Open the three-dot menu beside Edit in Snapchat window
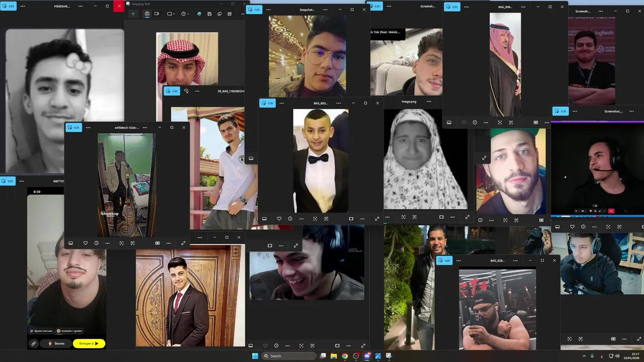644x362 pixels. pyautogui.click(x=268, y=10)
